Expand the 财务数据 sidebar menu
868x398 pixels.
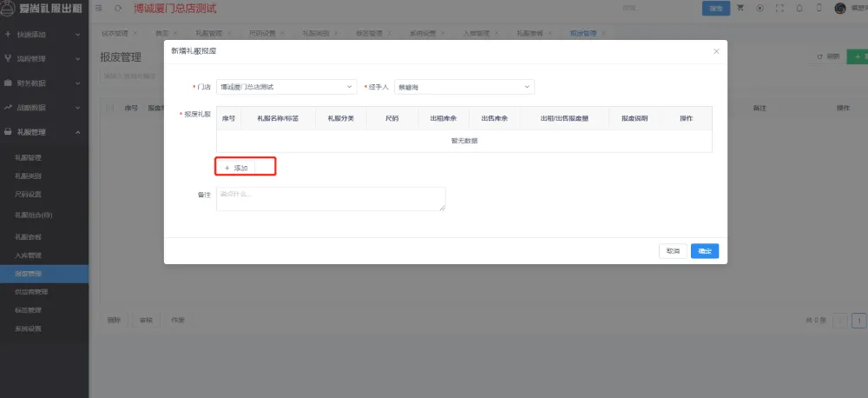[43, 83]
